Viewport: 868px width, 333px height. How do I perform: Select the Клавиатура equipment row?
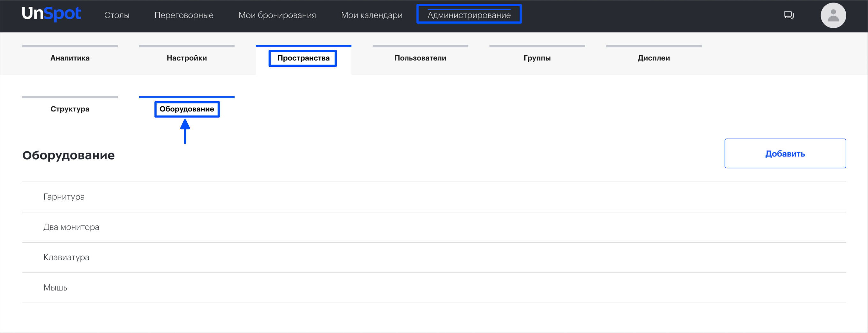click(x=434, y=258)
